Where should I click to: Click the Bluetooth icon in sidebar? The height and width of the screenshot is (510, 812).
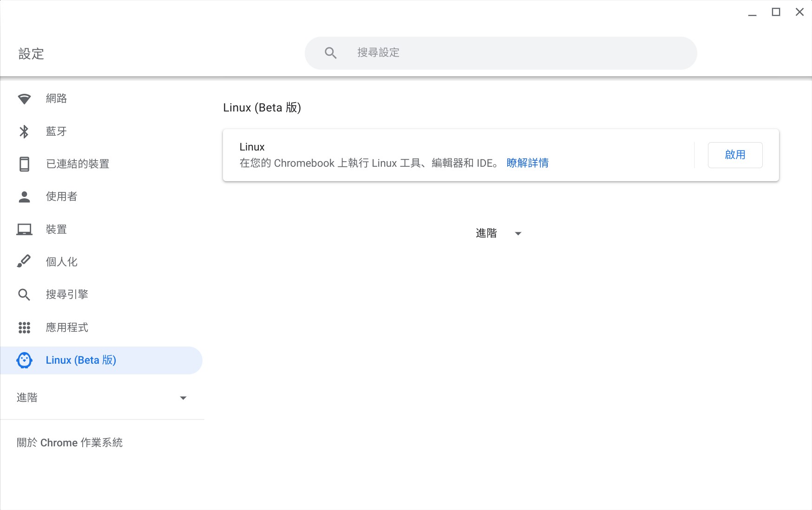[x=24, y=131]
